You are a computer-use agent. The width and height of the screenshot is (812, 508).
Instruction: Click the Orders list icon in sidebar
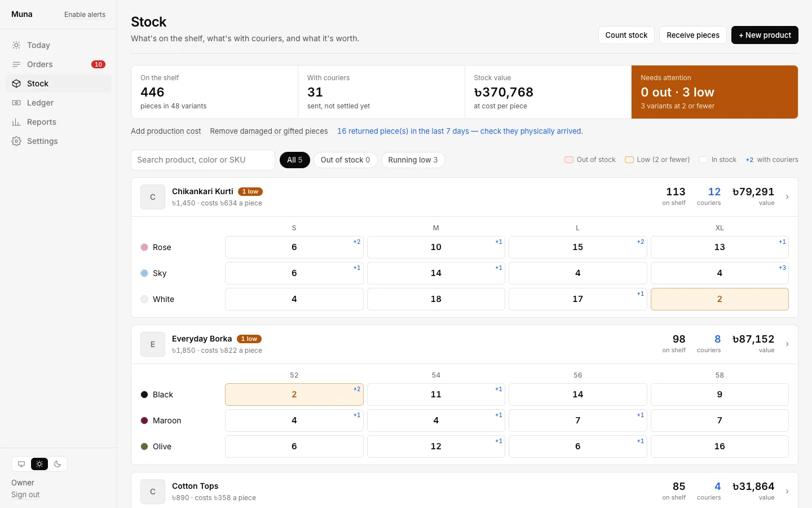point(16,64)
